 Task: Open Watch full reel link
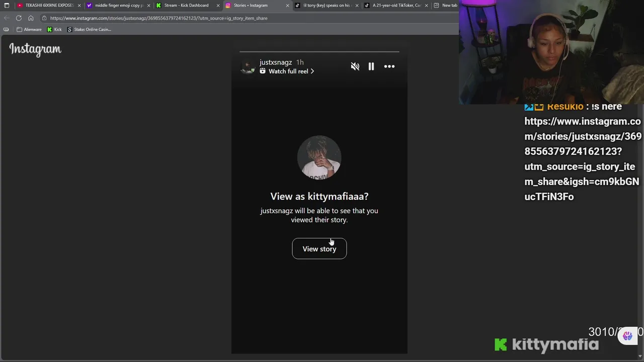coord(291,71)
